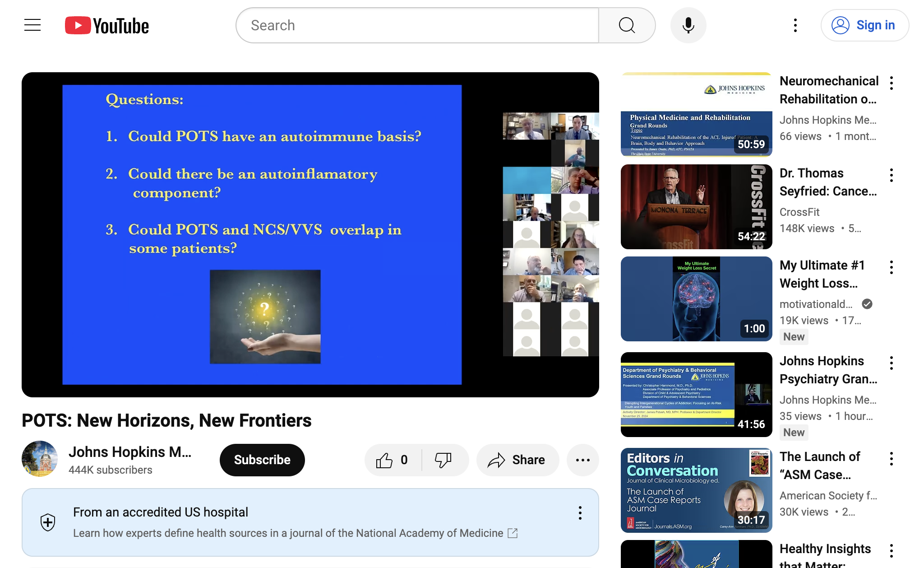Open more actions ellipsis under the video
This screenshot has width=924, height=568.
(x=583, y=460)
